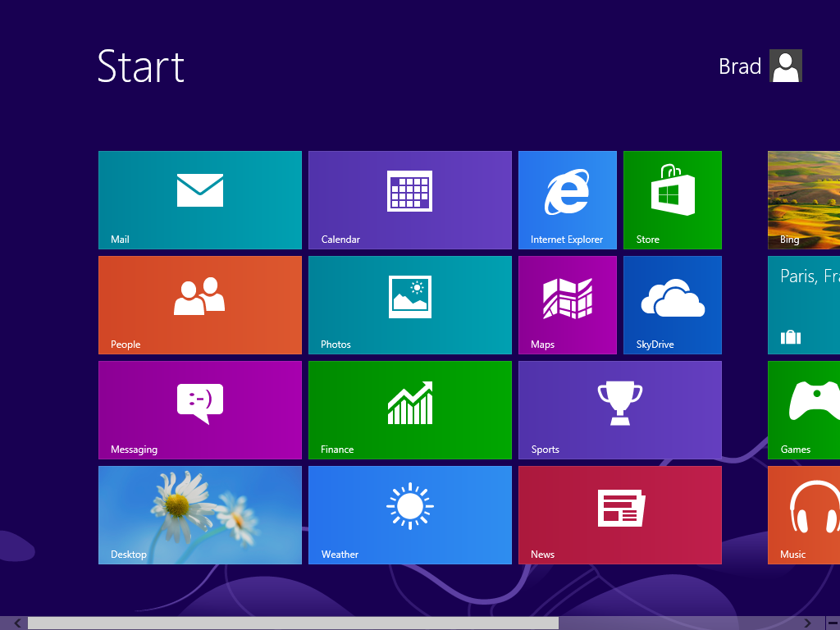Open the Finance tile
This screenshot has height=630, width=840.
(x=410, y=410)
